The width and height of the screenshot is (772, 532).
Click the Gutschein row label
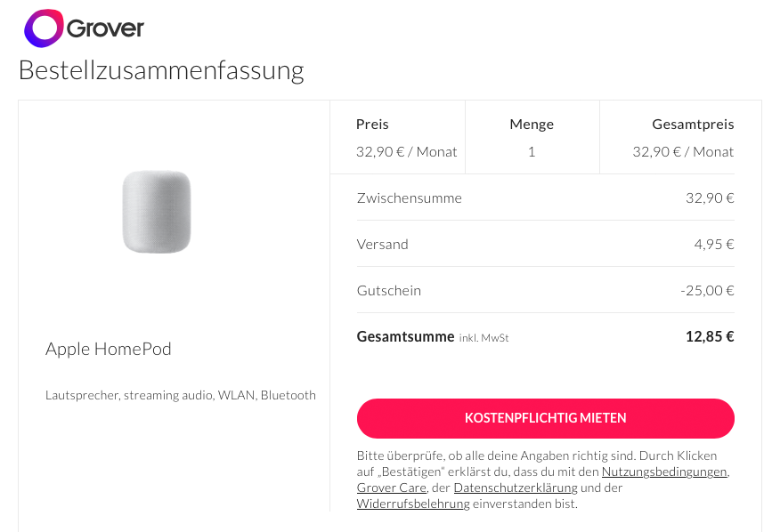pyautogui.click(x=388, y=290)
